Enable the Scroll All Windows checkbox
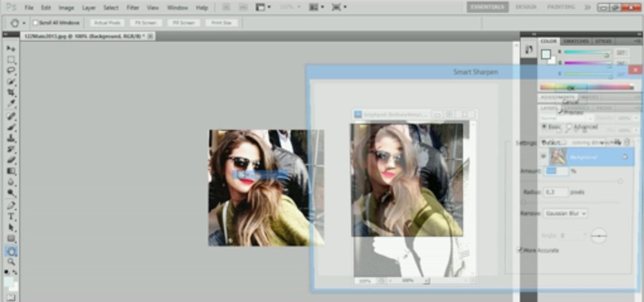Screen dimensions: 644x302 click(x=36, y=23)
